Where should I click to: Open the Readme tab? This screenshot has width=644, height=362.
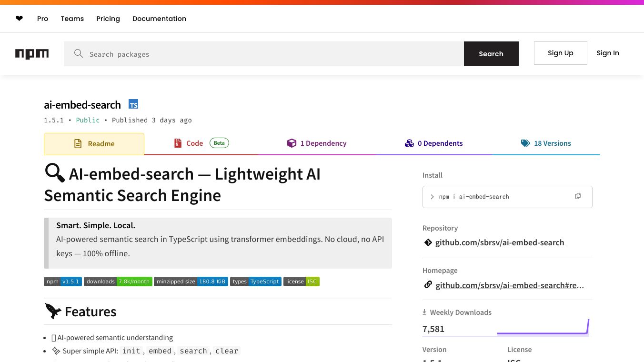[94, 144]
